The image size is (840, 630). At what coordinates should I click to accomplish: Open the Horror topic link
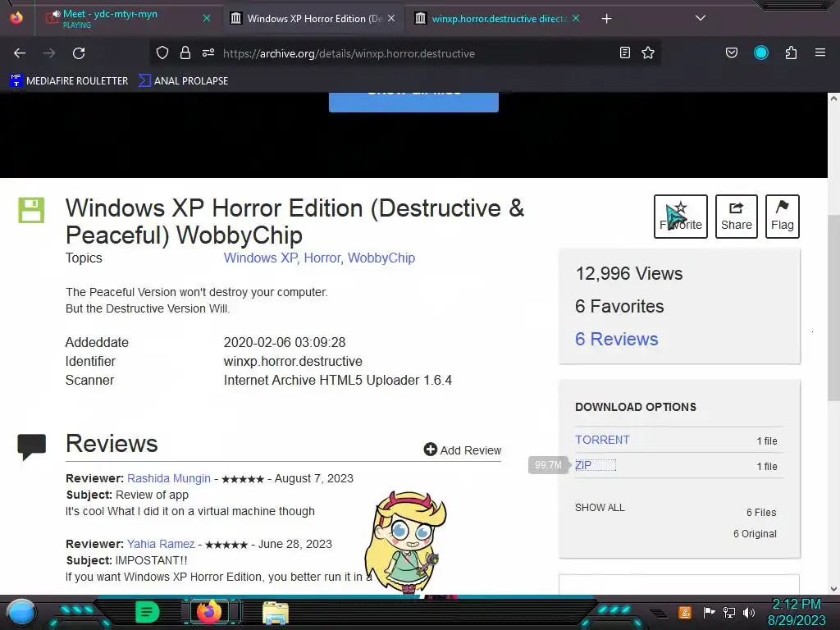pyautogui.click(x=322, y=258)
